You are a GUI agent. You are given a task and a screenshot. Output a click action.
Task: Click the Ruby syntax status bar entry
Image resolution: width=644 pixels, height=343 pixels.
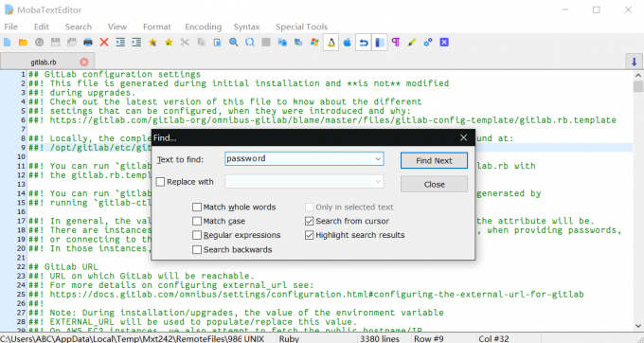(289, 339)
